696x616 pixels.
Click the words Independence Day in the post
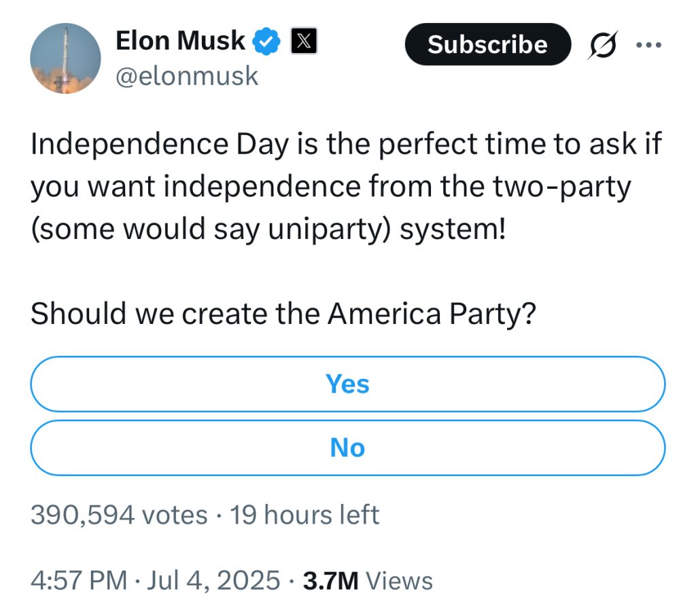[160, 144]
